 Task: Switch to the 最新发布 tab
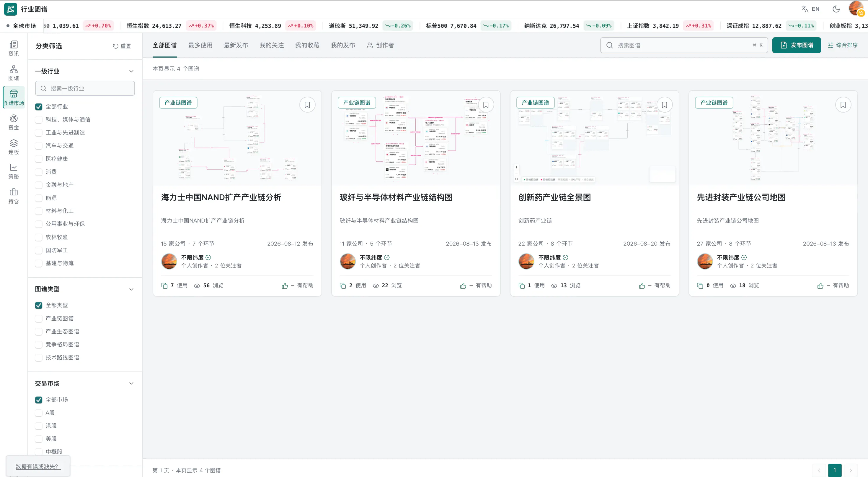(236, 45)
